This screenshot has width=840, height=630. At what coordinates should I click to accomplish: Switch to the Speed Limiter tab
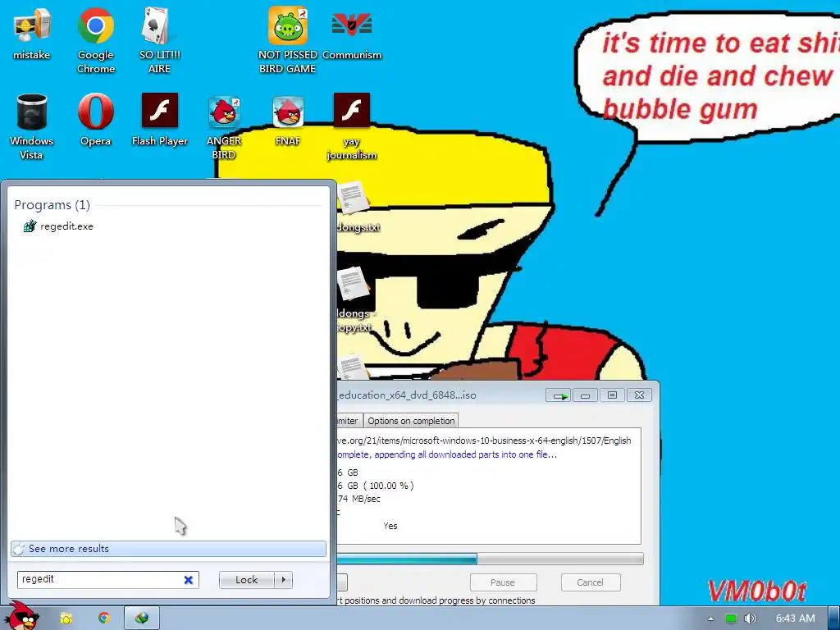[x=348, y=421]
